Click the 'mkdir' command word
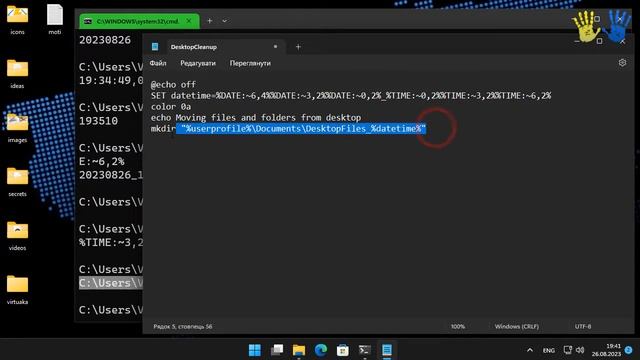640x360 pixels. [163, 129]
